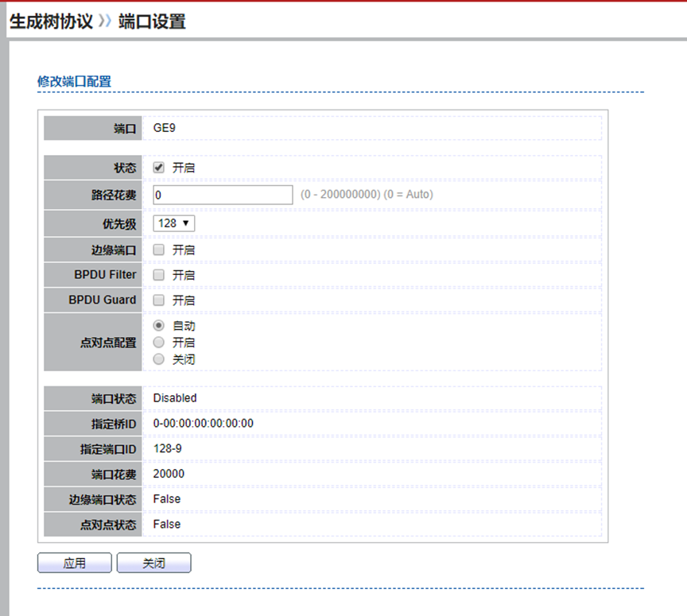Select 关闭 radio under 点对点配置

(x=159, y=359)
